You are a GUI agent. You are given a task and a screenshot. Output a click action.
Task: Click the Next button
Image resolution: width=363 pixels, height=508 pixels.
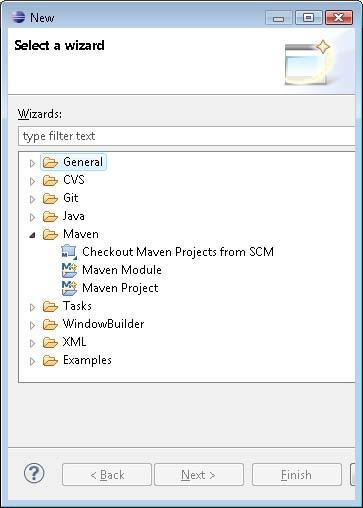tap(199, 474)
